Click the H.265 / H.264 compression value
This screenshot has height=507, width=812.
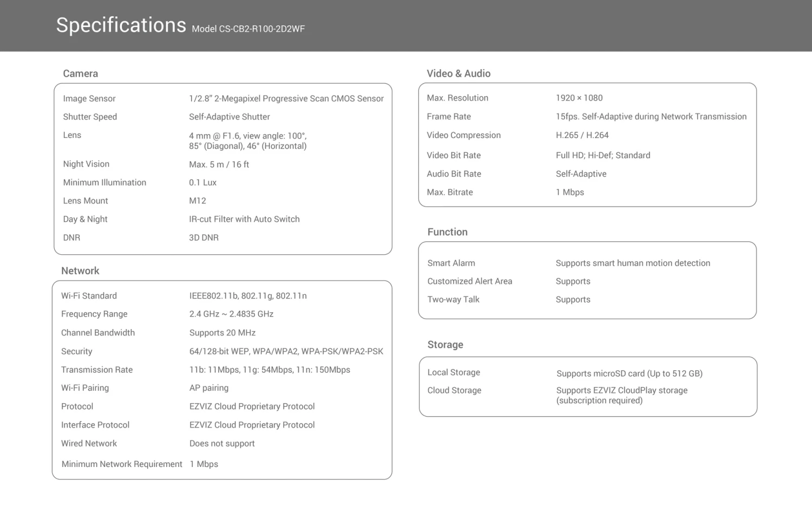(582, 135)
